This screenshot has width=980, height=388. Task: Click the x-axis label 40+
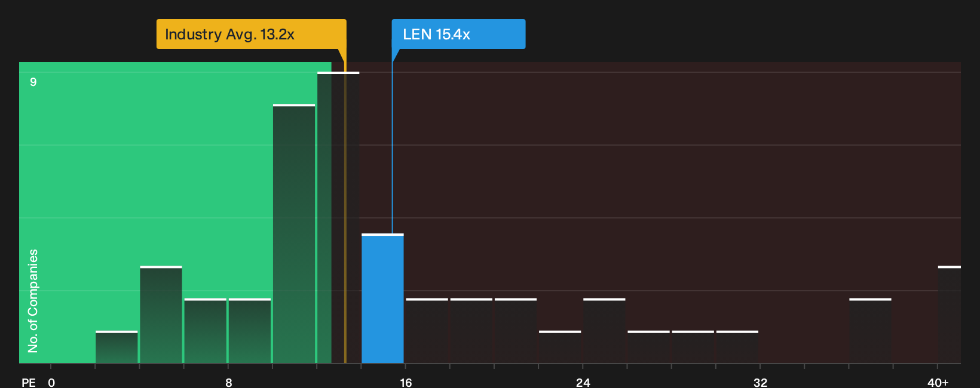point(938,383)
